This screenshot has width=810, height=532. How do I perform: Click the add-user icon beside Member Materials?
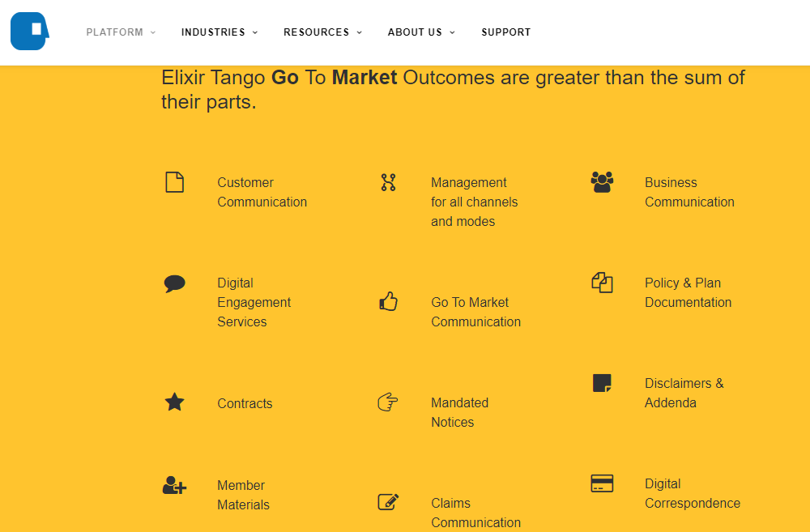tap(174, 485)
